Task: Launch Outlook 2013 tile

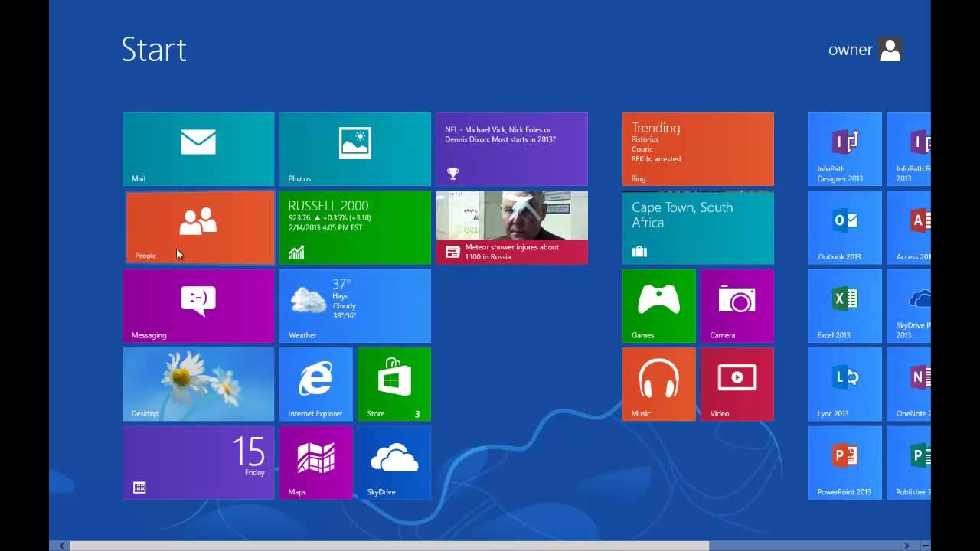Action: pos(845,227)
